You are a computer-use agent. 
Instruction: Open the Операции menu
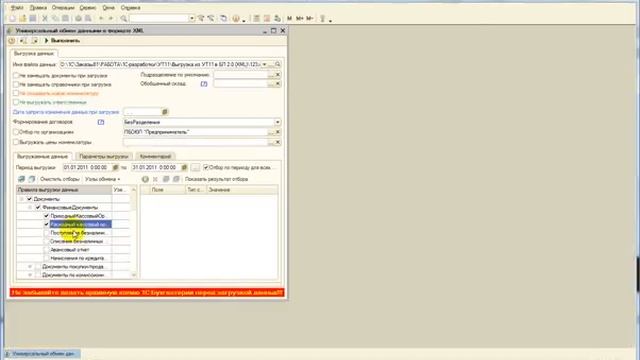63,8
